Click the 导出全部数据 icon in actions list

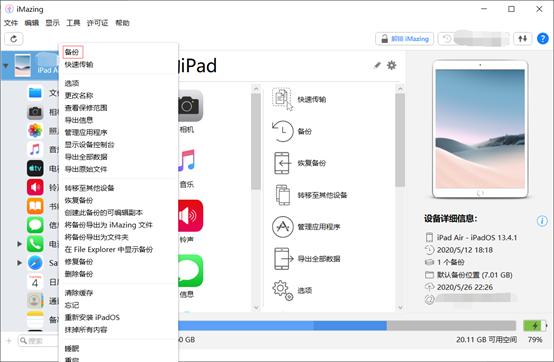point(283,259)
